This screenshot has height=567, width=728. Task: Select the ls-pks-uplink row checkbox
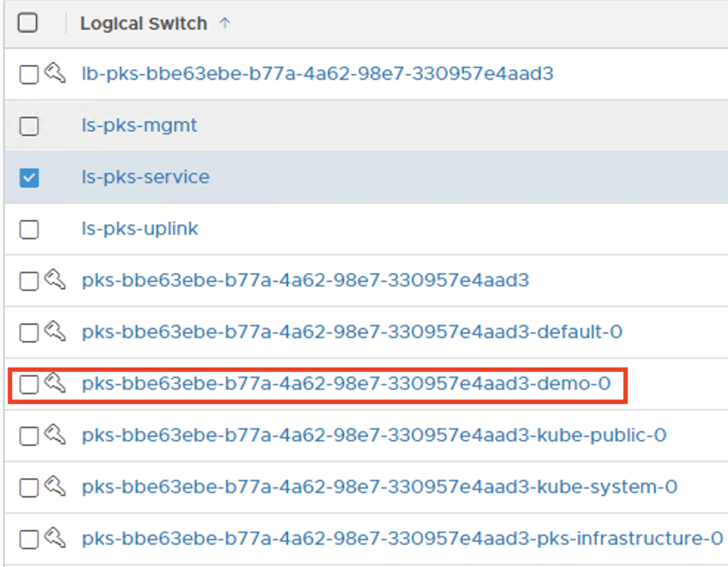[x=29, y=230]
